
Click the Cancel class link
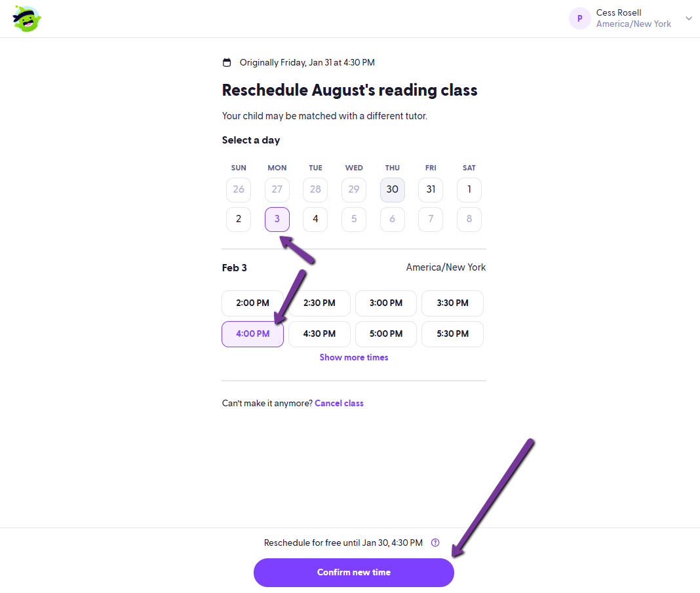pos(340,404)
